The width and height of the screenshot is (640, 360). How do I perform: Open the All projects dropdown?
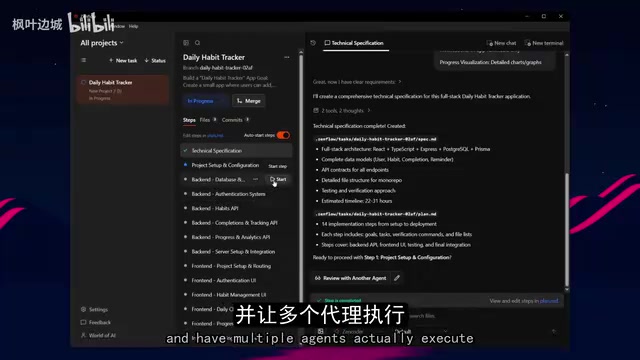pyautogui.click(x=102, y=43)
